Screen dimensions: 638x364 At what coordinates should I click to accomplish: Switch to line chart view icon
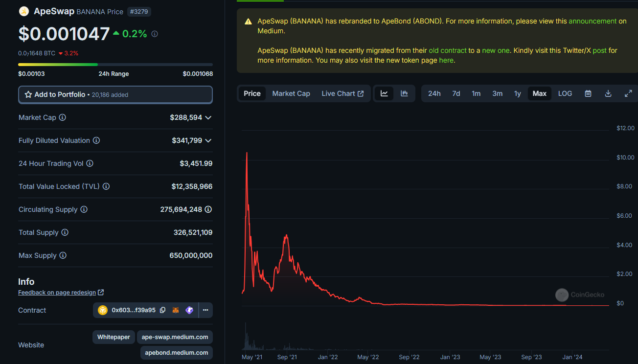384,93
